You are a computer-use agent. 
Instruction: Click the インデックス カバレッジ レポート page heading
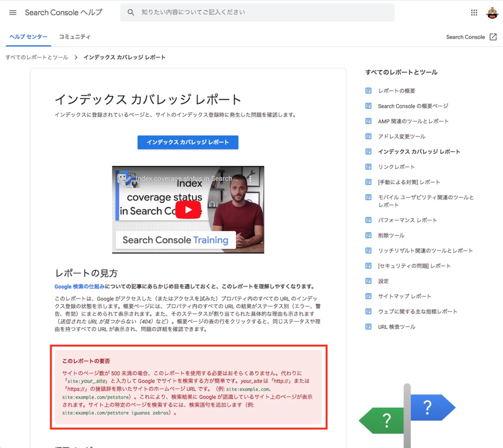pyautogui.click(x=148, y=99)
